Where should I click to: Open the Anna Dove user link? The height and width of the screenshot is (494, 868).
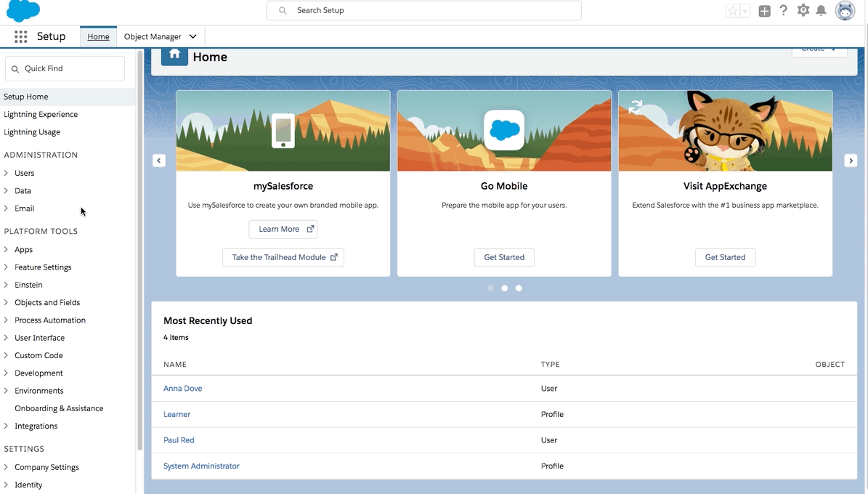pos(182,388)
